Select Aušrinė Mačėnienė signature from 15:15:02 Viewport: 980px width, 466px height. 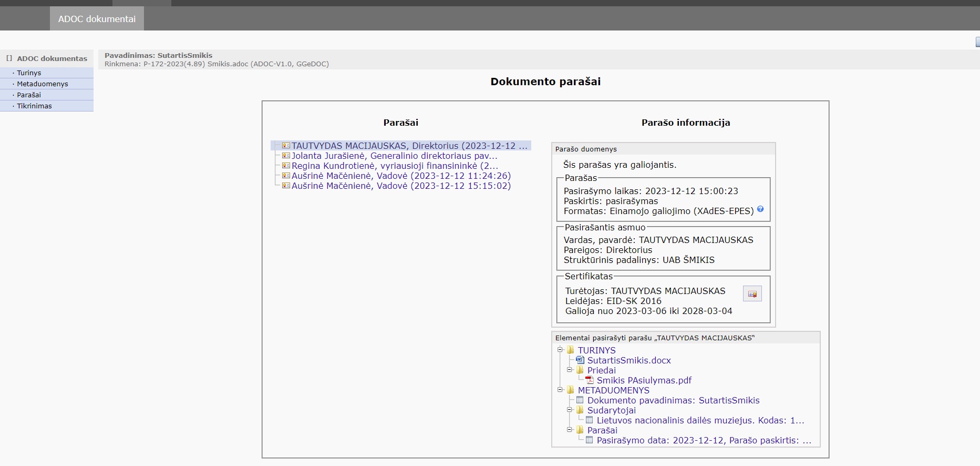[401, 186]
